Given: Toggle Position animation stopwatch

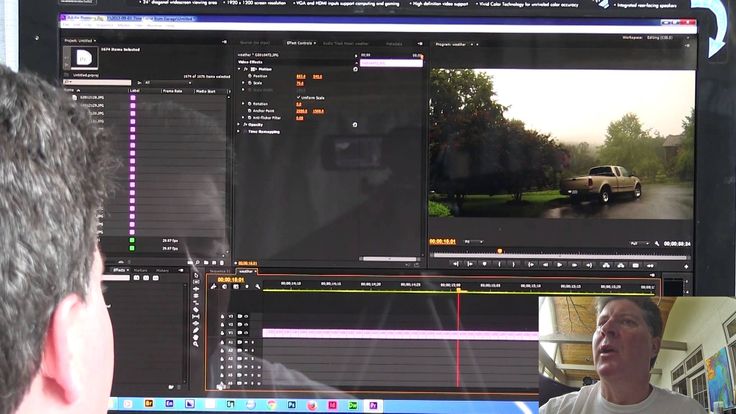Looking at the screenshot, I should [x=250, y=76].
